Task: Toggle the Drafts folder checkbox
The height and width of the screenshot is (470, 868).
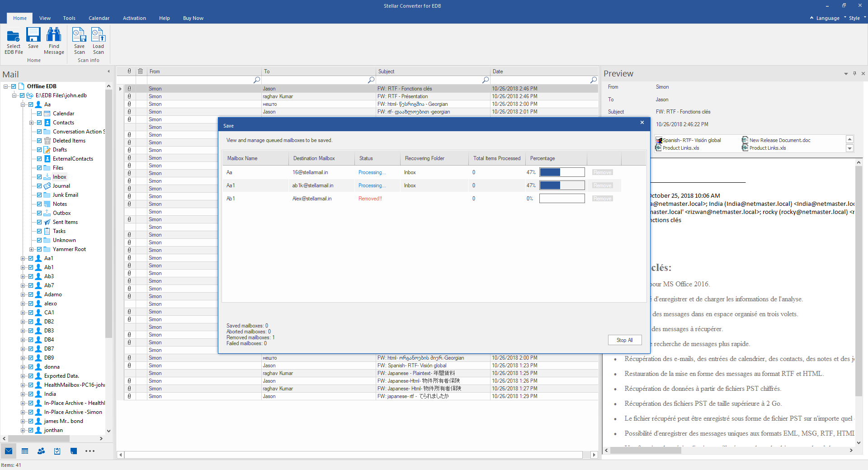Action: (x=39, y=150)
